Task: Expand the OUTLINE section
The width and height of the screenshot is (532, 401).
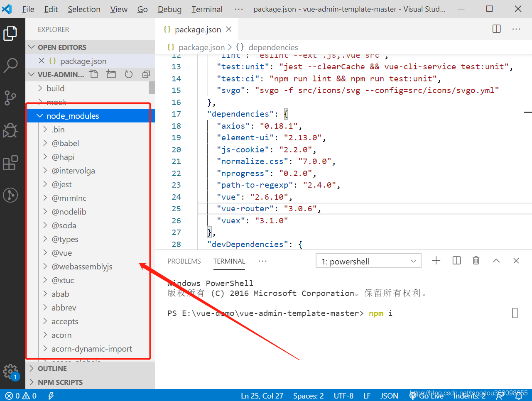Action: [90, 369]
